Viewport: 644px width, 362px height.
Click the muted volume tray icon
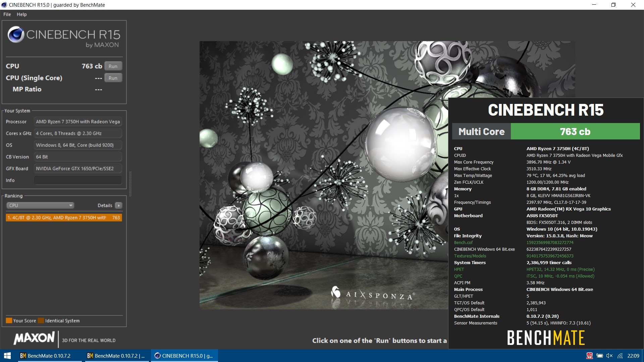click(609, 356)
